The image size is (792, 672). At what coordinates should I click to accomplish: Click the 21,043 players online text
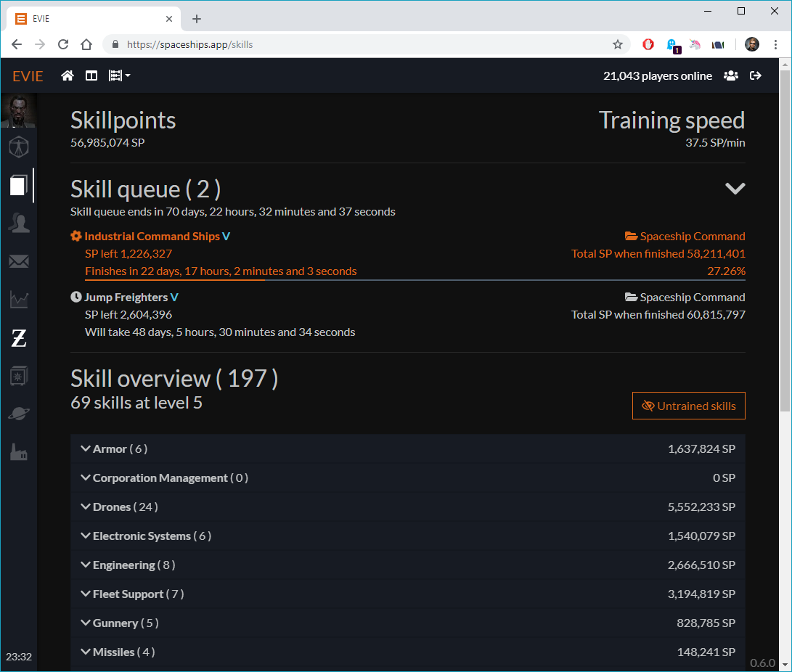pyautogui.click(x=657, y=76)
